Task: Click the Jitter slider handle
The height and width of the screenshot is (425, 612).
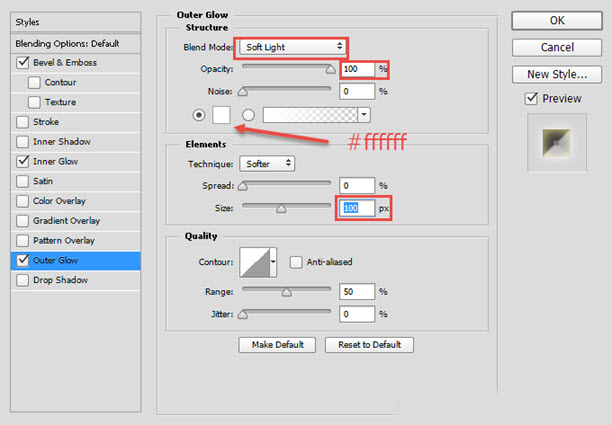Action: (243, 315)
